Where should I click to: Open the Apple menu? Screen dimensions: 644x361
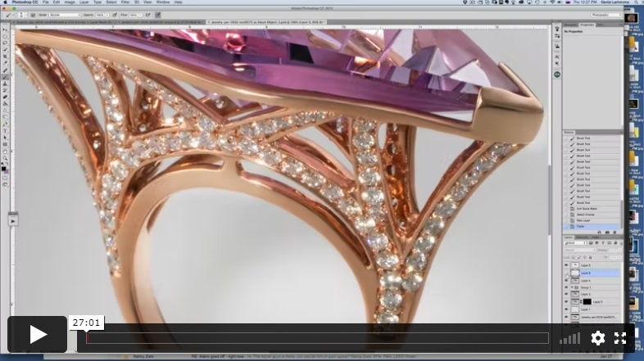[6, 2]
